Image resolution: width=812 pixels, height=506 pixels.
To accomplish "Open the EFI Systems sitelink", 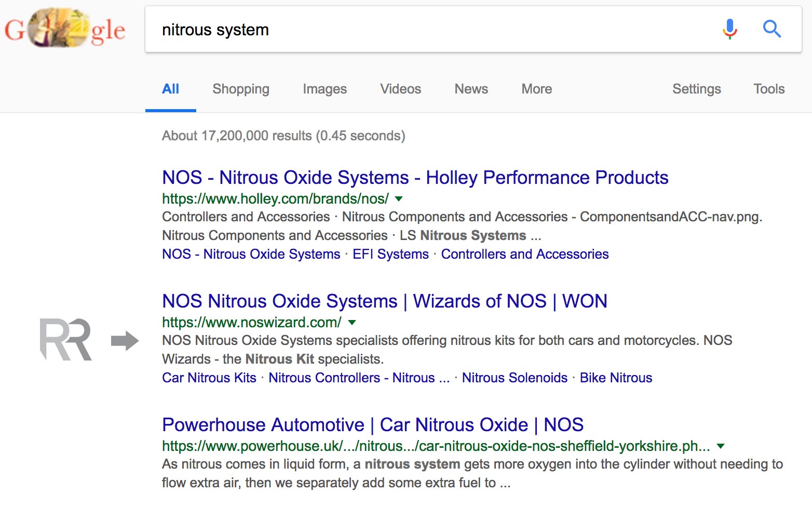I will pos(390,254).
